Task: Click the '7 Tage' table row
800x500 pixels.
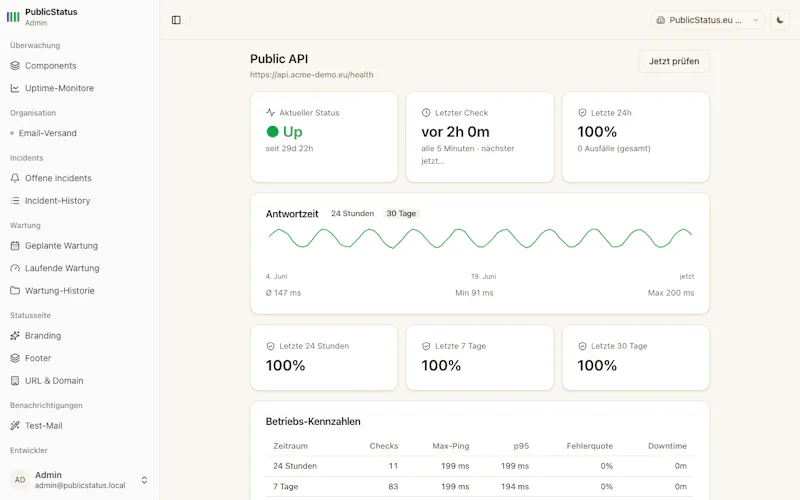Action: click(480, 486)
